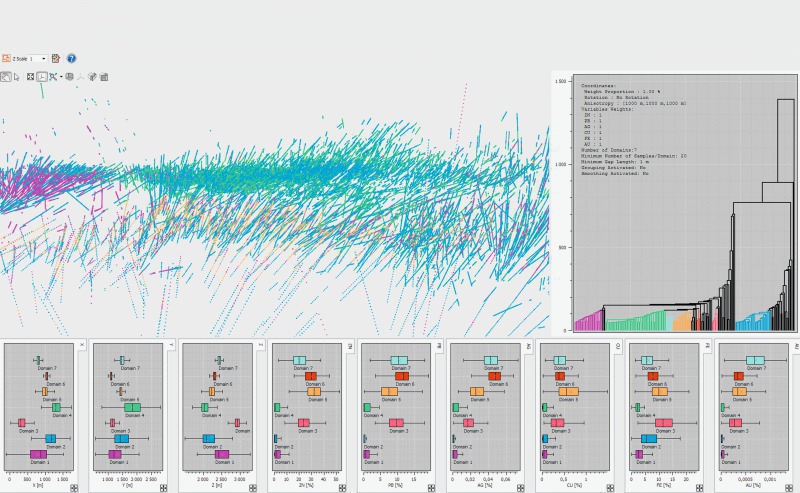Maximize the CU [%] boxplot panel

click(610, 488)
